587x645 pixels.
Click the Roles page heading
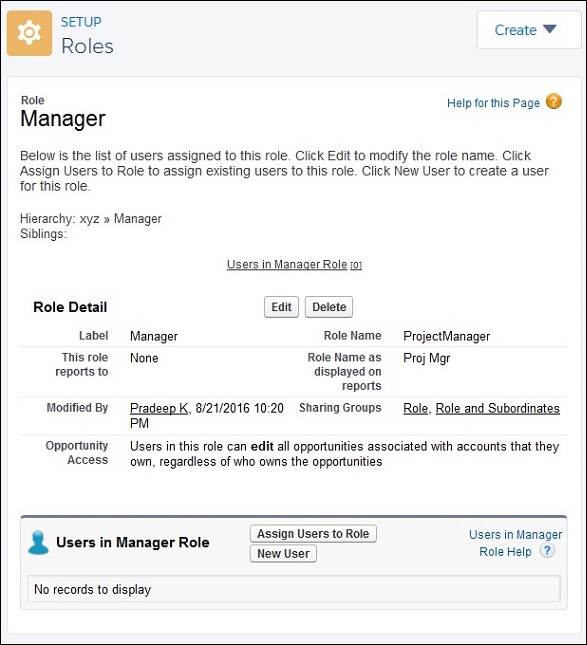(x=87, y=46)
